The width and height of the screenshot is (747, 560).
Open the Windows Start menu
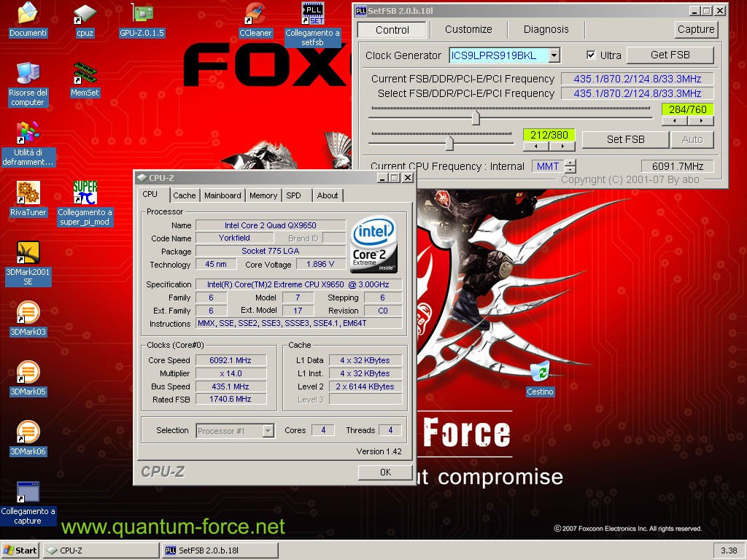20,551
